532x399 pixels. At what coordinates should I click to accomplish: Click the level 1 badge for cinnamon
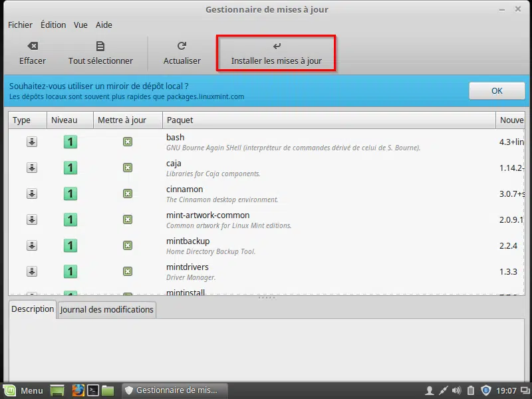click(x=70, y=194)
